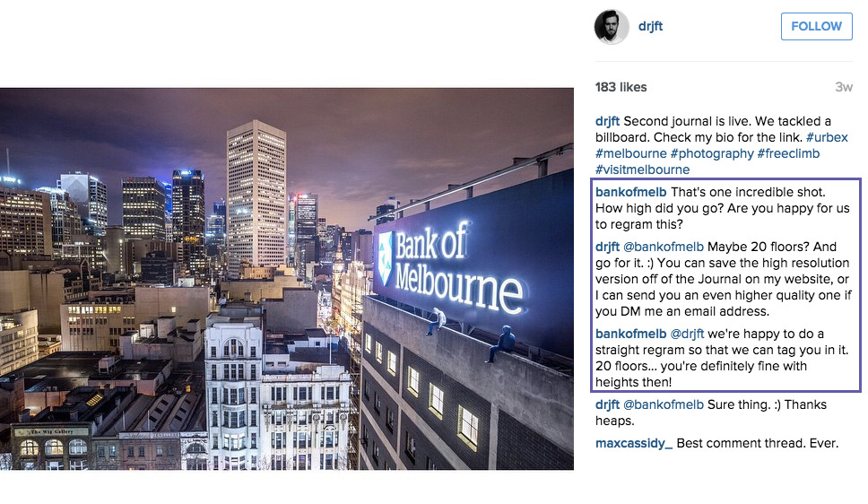Open the #photography hashtag
Screen dimensions: 868x504
click(712, 153)
